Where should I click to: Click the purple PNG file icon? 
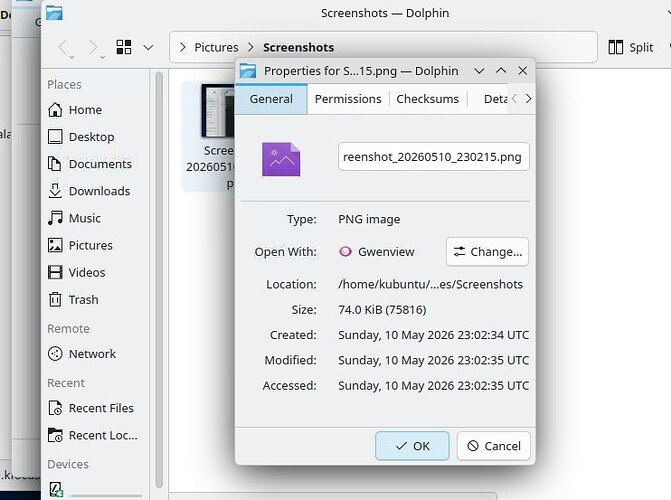pos(281,159)
